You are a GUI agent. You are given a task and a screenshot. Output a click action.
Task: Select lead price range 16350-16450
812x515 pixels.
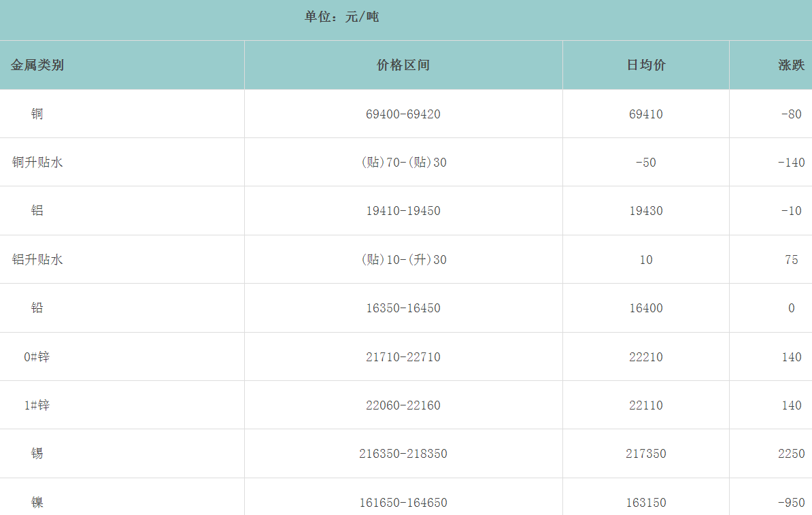(x=403, y=308)
